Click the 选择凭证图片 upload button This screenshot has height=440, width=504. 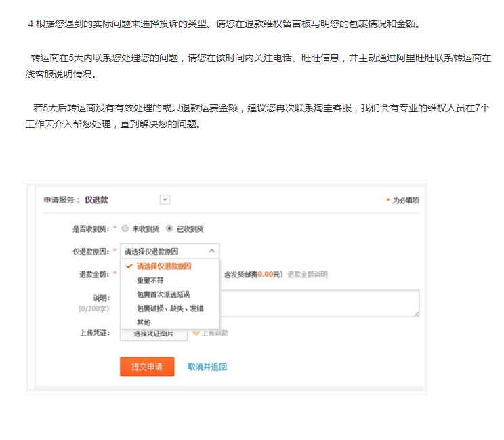[154, 334]
